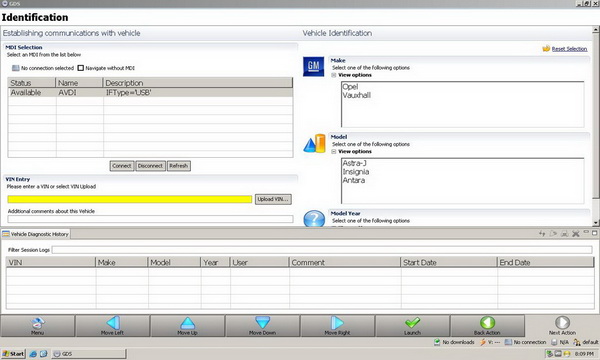Screen dimensions: 600x360
Task: Click the GM make logo icon
Action: (x=313, y=67)
